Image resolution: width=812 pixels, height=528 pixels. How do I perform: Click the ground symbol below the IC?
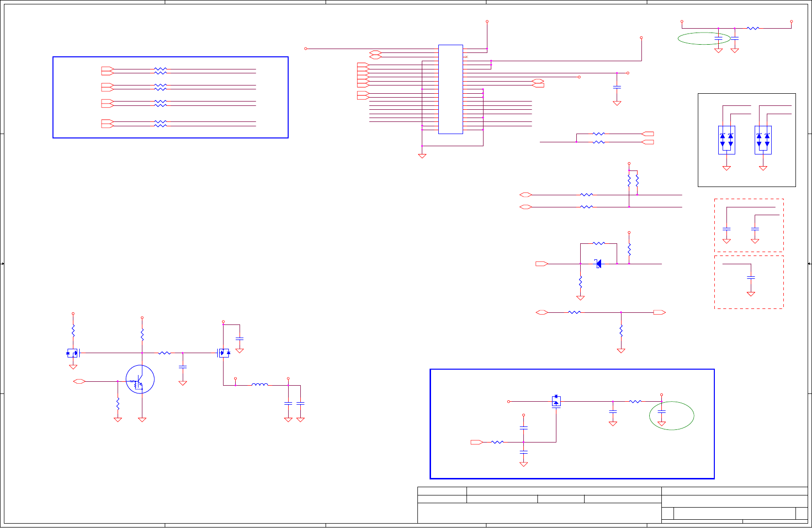click(422, 156)
